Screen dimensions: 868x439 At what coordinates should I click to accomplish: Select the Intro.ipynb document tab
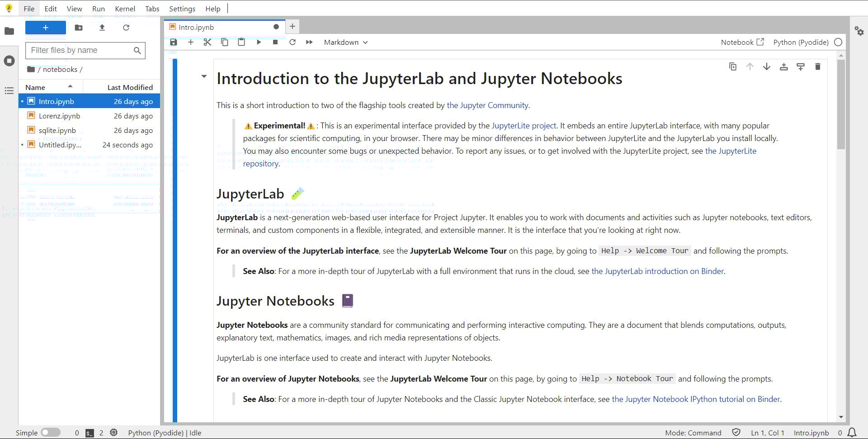225,27
